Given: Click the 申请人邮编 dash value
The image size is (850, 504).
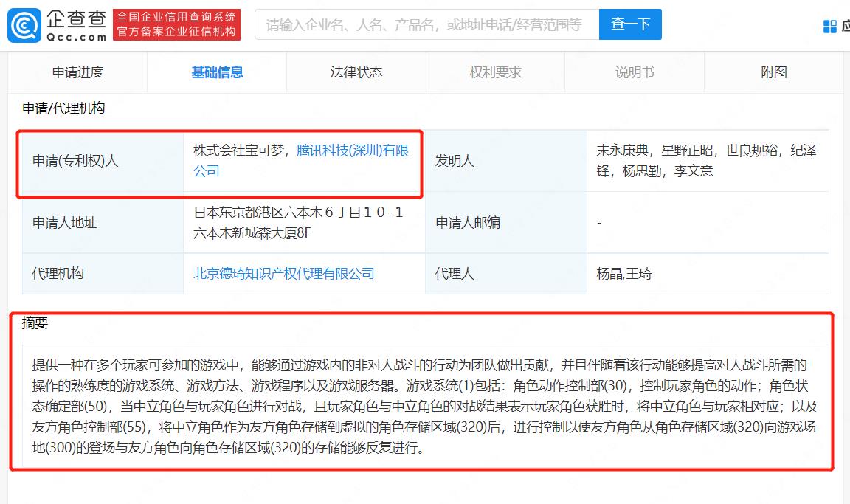Looking at the screenshot, I should [598, 223].
